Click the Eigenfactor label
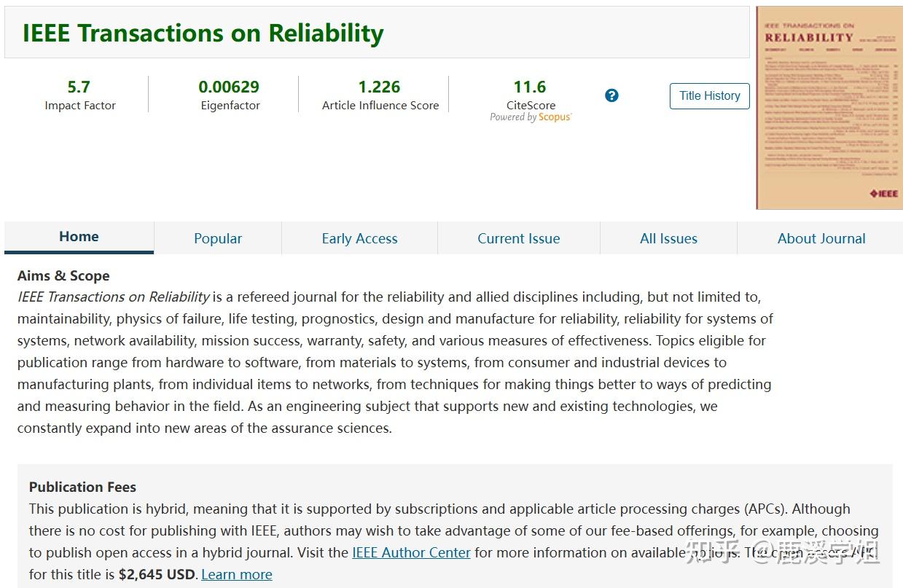 (230, 106)
